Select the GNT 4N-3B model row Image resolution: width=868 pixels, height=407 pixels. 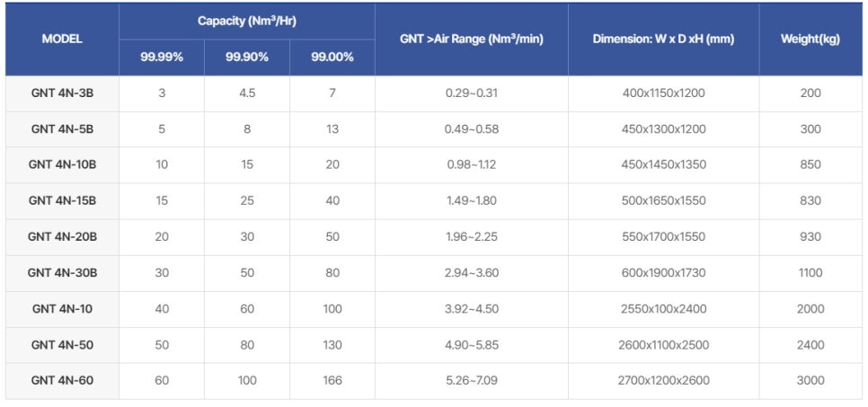433,93
